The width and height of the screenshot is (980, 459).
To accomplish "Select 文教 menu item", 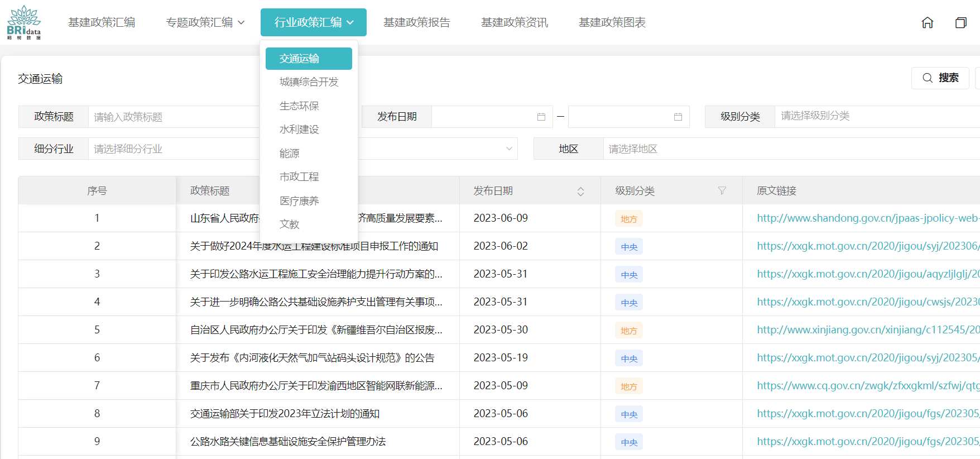I will pyautogui.click(x=309, y=224).
